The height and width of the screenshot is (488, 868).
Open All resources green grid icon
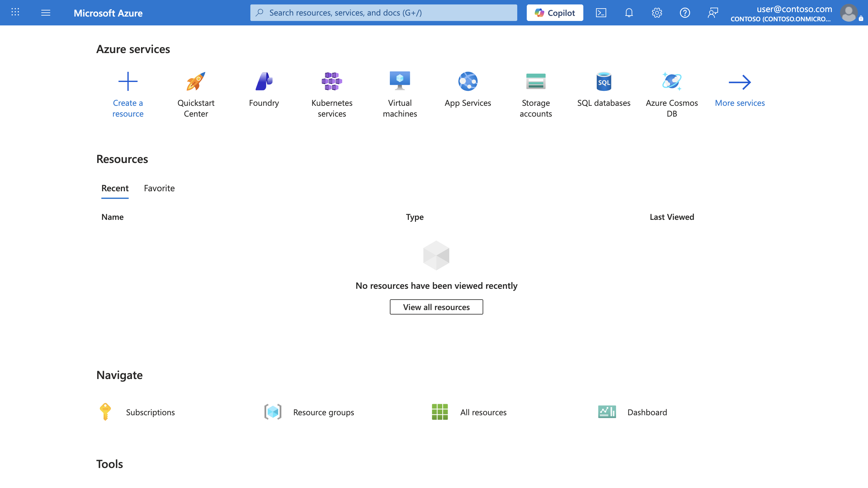coord(440,412)
